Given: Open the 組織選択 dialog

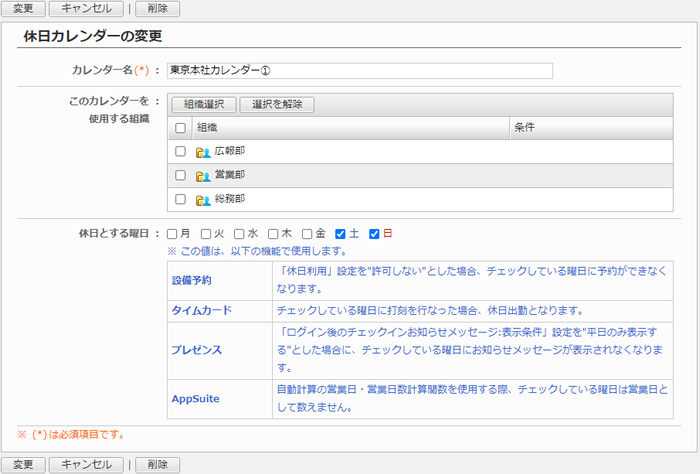Looking at the screenshot, I should [x=204, y=104].
